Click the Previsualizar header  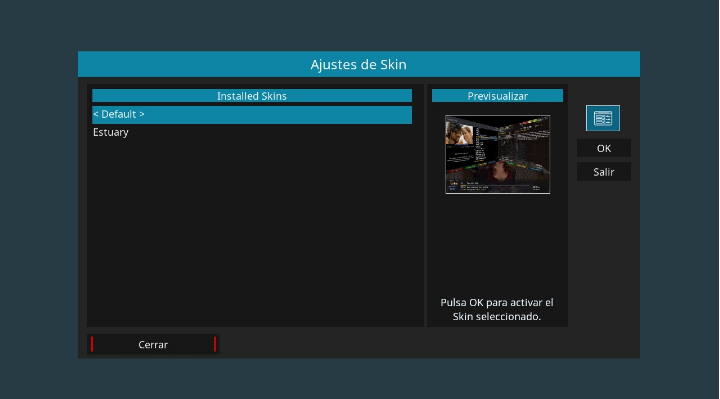497,96
